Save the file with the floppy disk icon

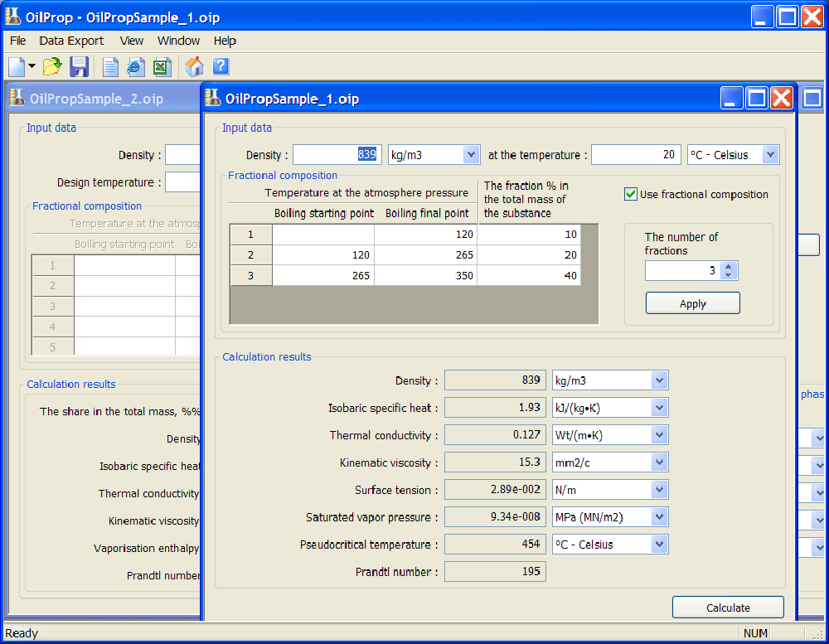point(79,66)
